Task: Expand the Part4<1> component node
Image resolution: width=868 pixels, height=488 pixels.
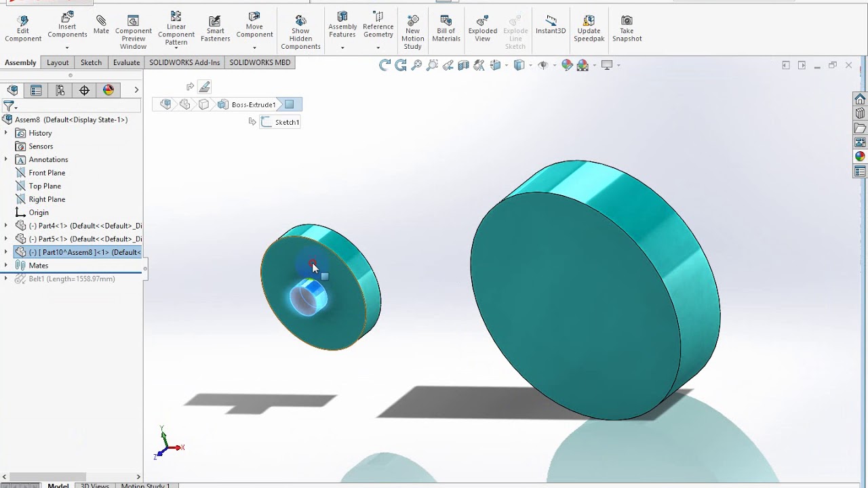Action: pos(6,226)
